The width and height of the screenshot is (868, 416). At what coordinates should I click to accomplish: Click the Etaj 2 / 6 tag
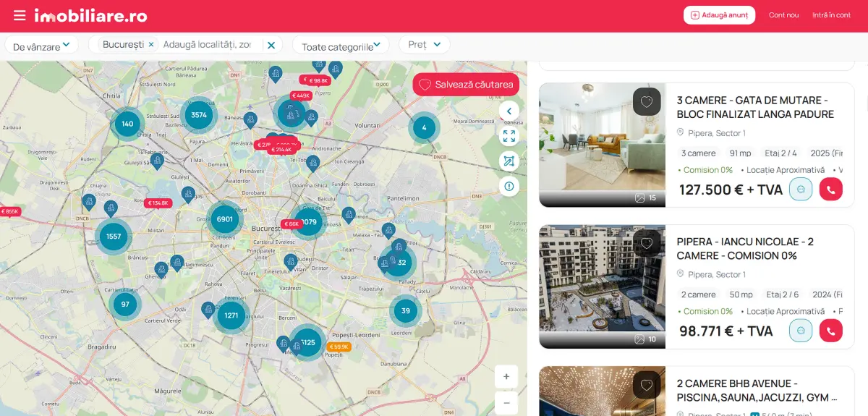click(783, 294)
